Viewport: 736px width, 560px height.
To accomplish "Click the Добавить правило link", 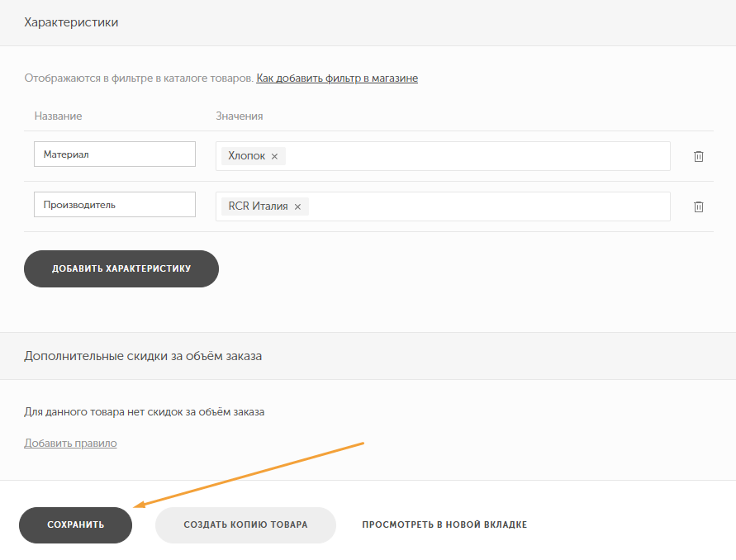I will 70,443.
